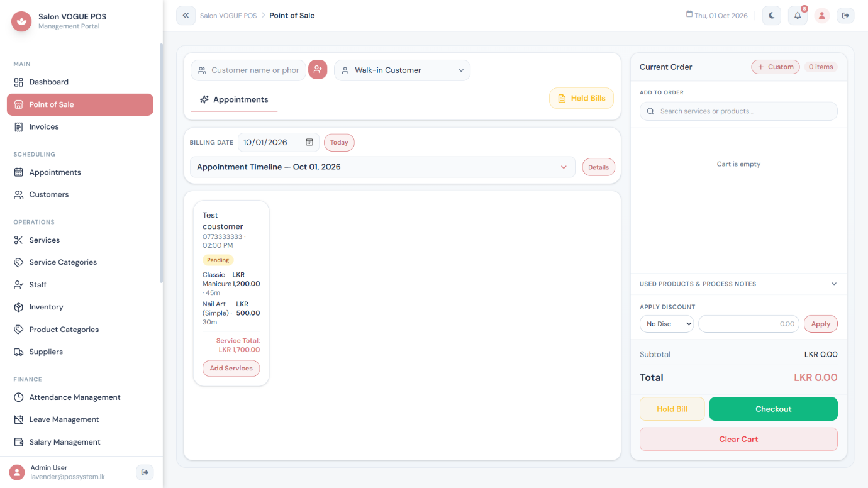
Task: Click the Checkout button
Action: (774, 409)
